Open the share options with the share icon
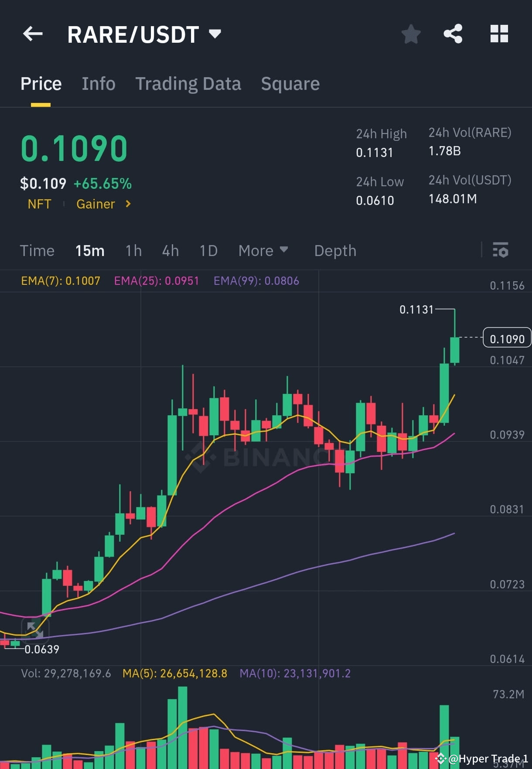Screen dimensions: 532x769 click(x=453, y=34)
